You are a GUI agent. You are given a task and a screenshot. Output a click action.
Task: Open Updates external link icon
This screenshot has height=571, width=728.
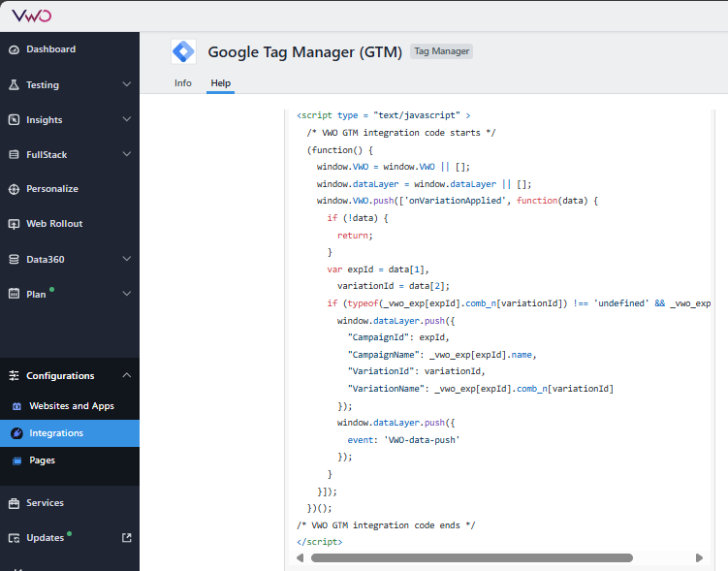127,538
